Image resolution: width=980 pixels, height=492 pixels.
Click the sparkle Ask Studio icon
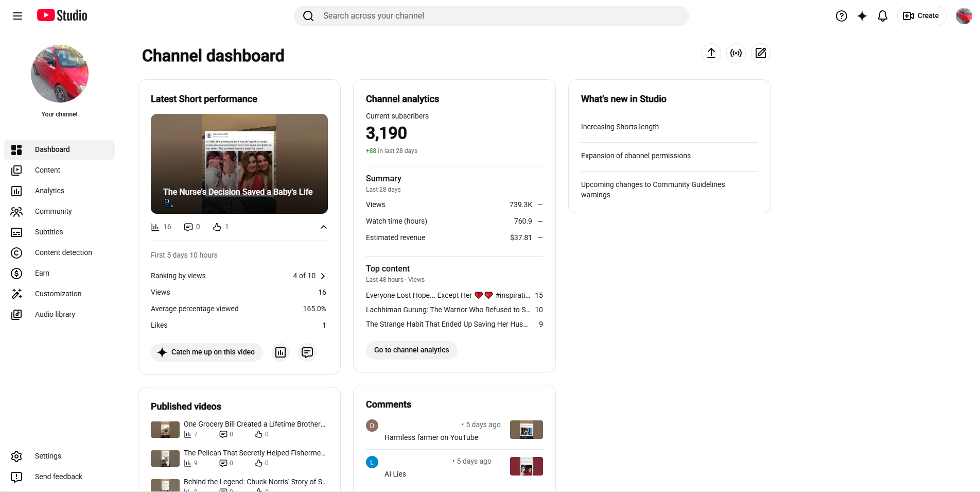(x=862, y=16)
